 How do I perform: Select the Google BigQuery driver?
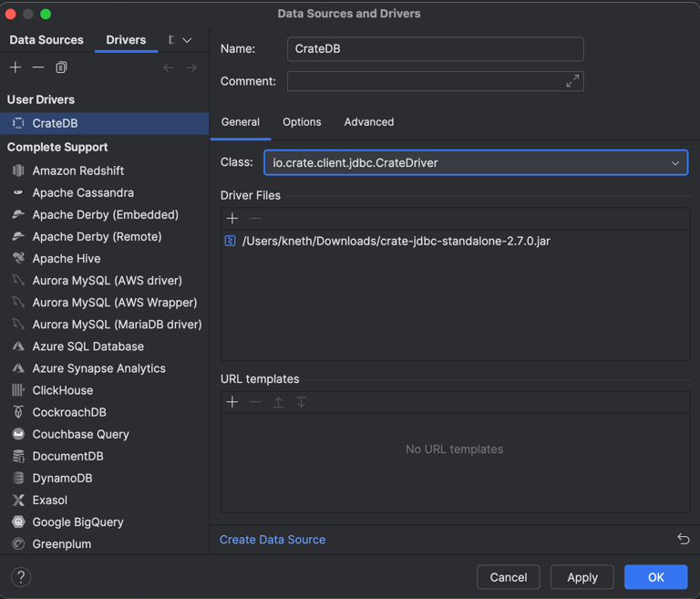[77, 522]
